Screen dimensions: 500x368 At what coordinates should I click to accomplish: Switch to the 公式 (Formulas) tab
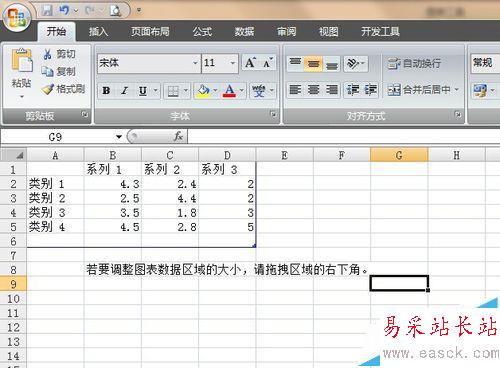(x=202, y=32)
